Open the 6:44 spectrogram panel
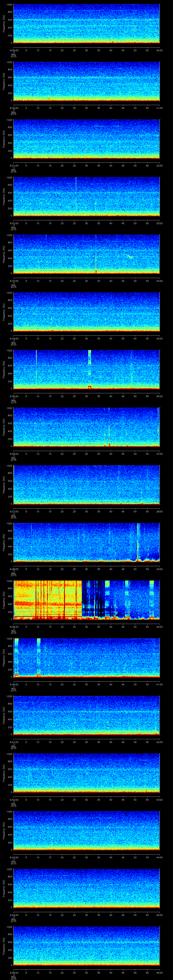 click(x=87, y=888)
